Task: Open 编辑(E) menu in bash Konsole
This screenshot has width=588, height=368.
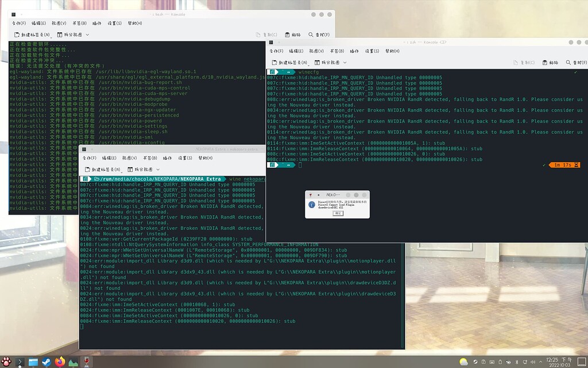Action: pos(38,23)
